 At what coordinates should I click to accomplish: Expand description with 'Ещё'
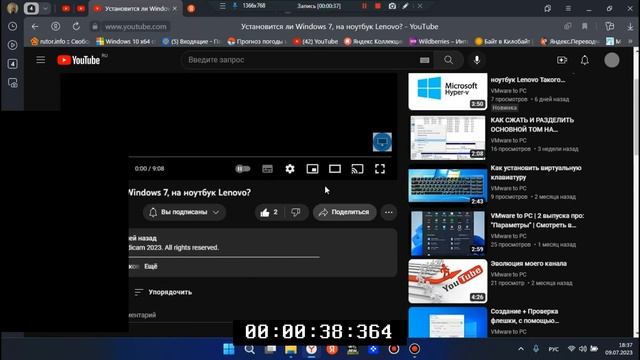(151, 266)
